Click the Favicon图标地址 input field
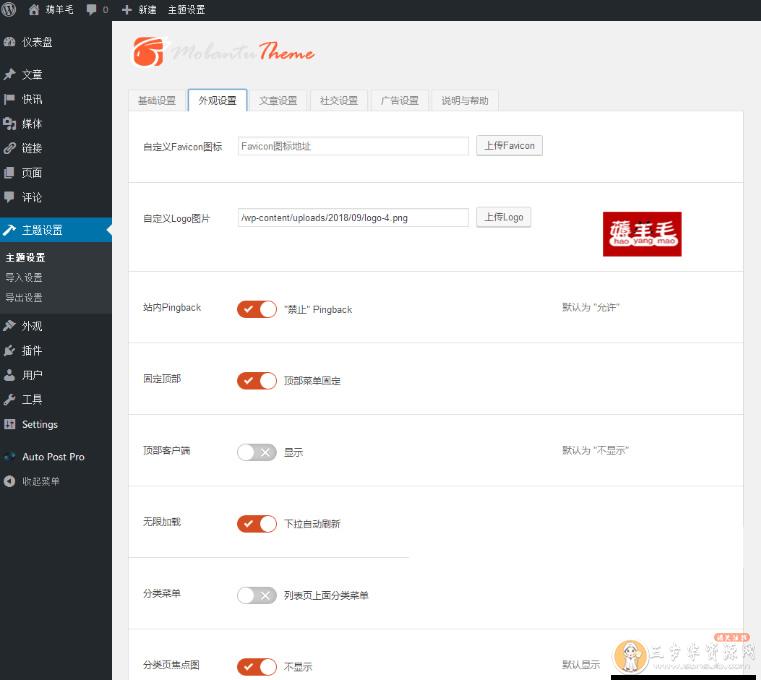 coord(352,146)
